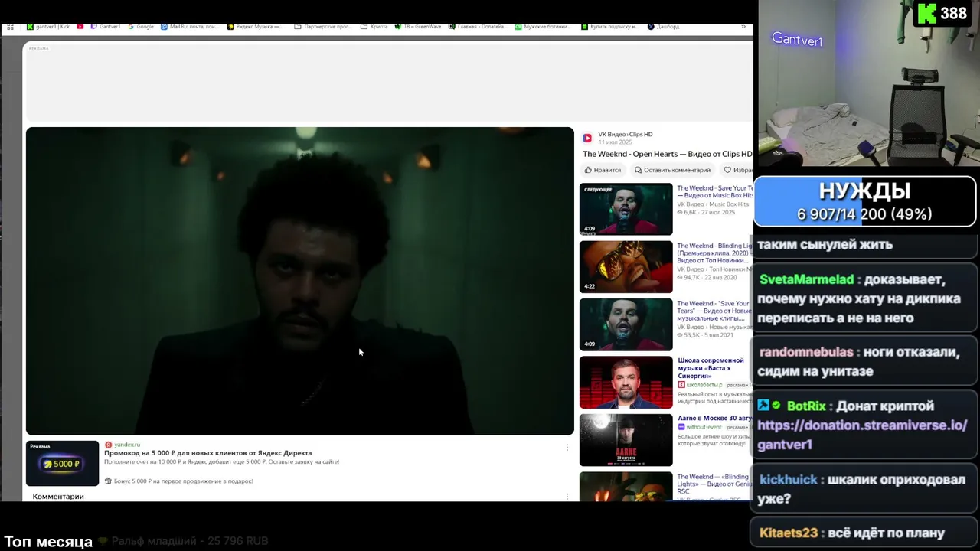This screenshot has width=980, height=551.
Task: Click the kickhuick username in chat
Action: point(789,480)
